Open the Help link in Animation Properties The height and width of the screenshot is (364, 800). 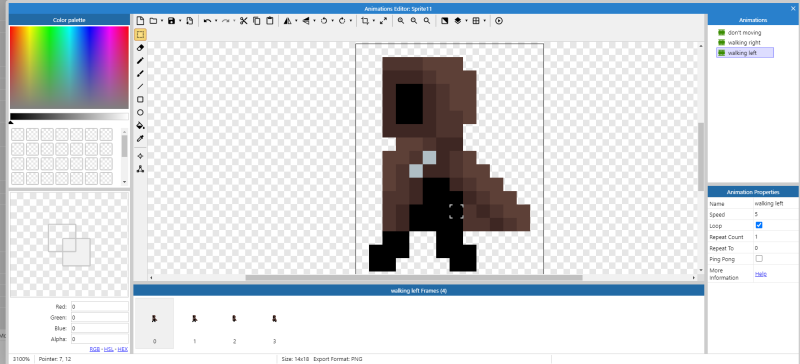(761, 274)
